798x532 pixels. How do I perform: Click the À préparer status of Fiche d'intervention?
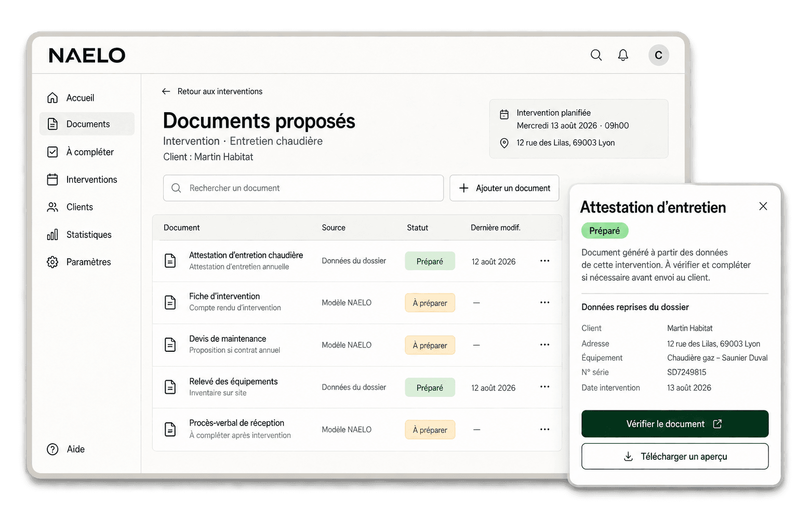click(430, 303)
